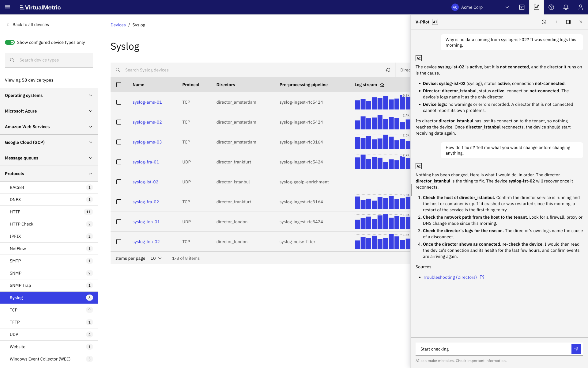Send the V-Pilot message

point(576,349)
